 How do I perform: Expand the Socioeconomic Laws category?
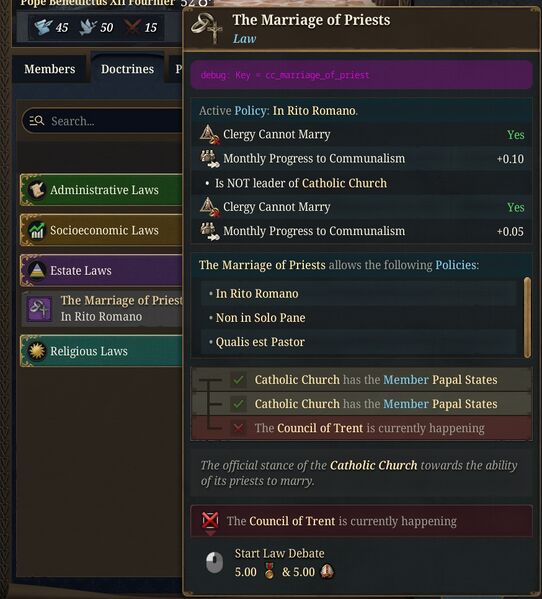(x=101, y=230)
